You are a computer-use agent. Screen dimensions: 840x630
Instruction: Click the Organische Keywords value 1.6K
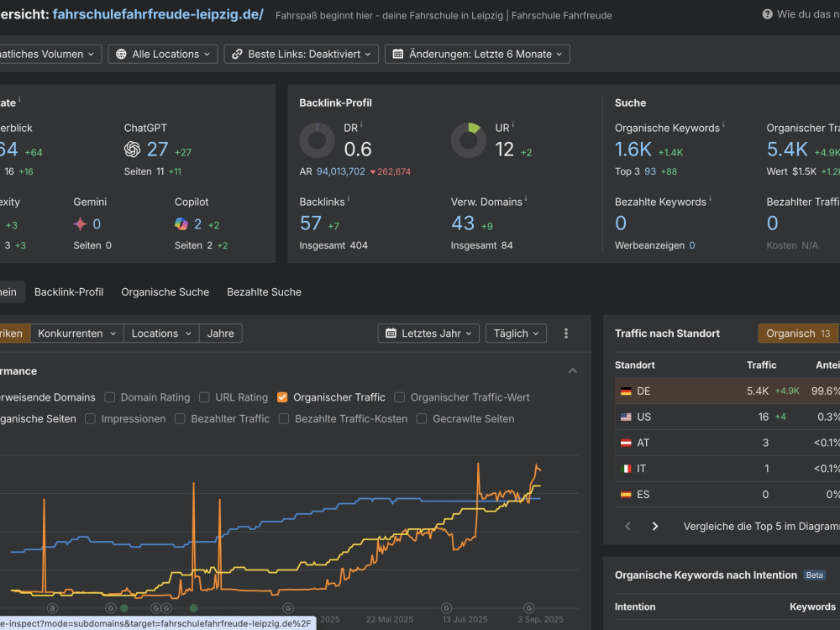click(x=633, y=150)
